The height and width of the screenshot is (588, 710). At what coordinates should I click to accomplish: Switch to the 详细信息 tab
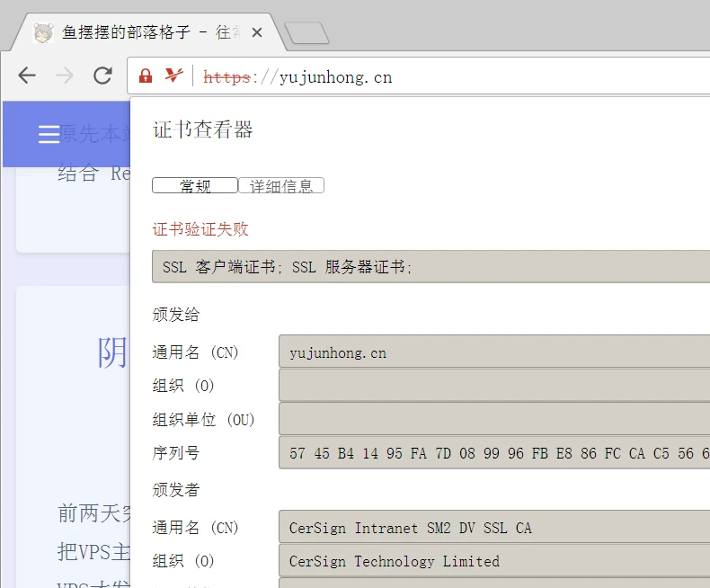[281, 186]
